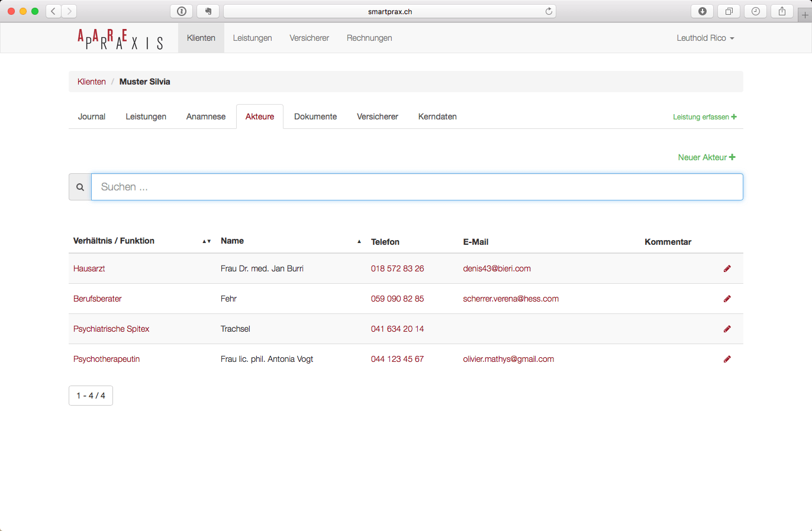Click the Kommentar column header
812x531 pixels.
coord(668,242)
